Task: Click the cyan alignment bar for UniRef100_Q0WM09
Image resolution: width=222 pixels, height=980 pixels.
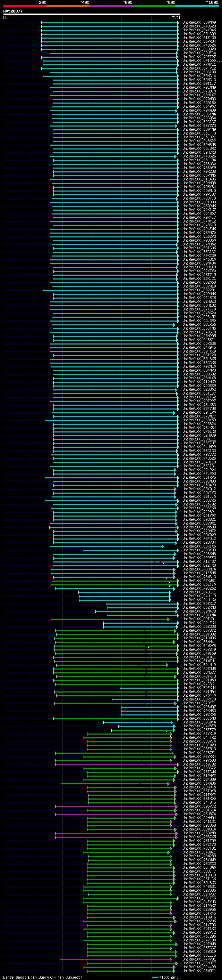Action: 110,23
